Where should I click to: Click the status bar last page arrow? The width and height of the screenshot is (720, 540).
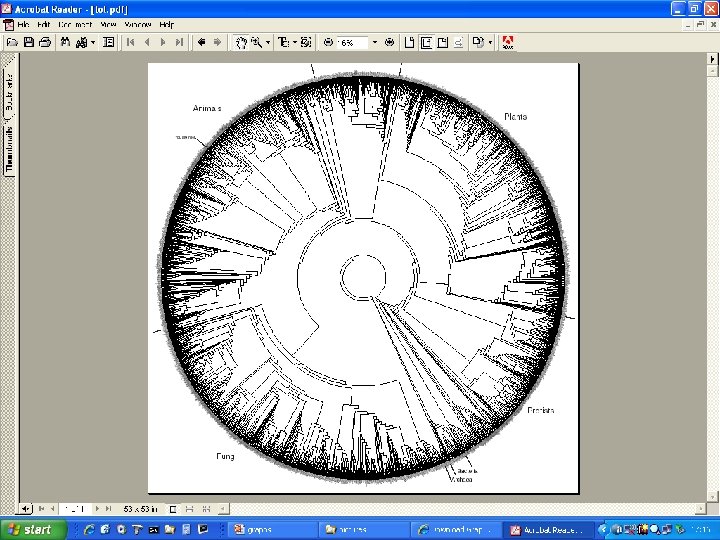tap(108, 508)
